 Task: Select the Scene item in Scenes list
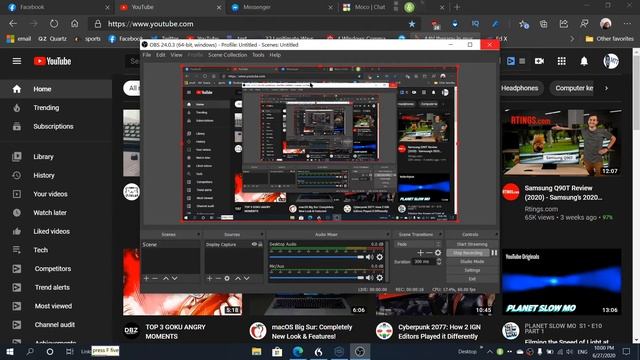pyautogui.click(x=171, y=244)
